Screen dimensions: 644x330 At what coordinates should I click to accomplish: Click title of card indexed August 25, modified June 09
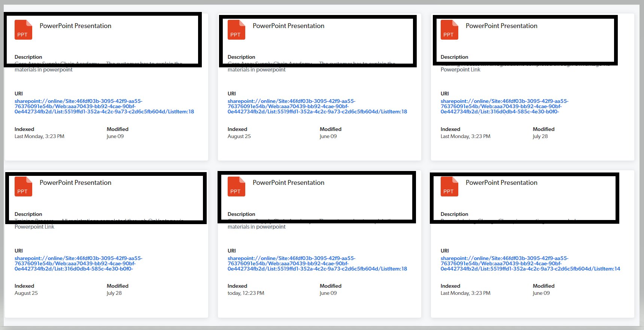(288, 26)
